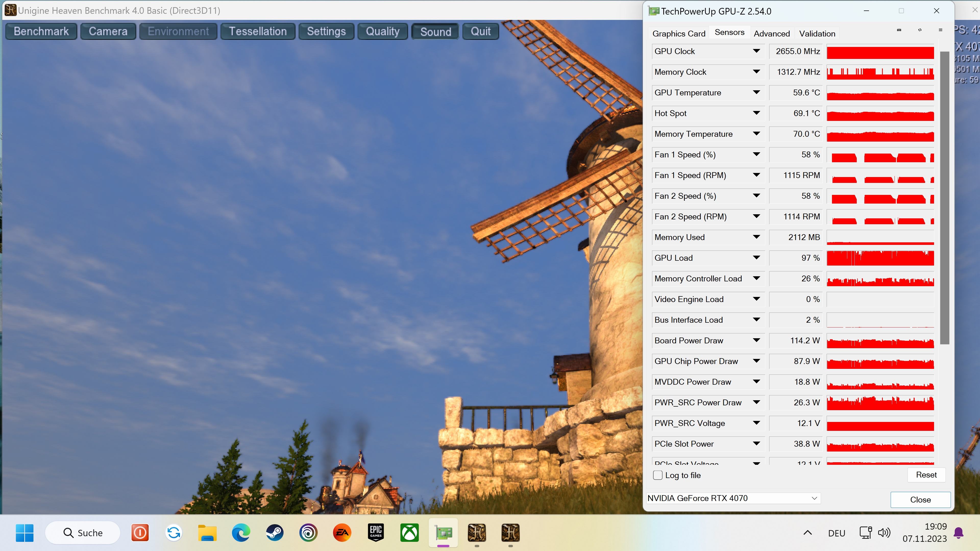The height and width of the screenshot is (551, 980).
Task: Open the notification bell in the tray
Action: click(x=959, y=533)
